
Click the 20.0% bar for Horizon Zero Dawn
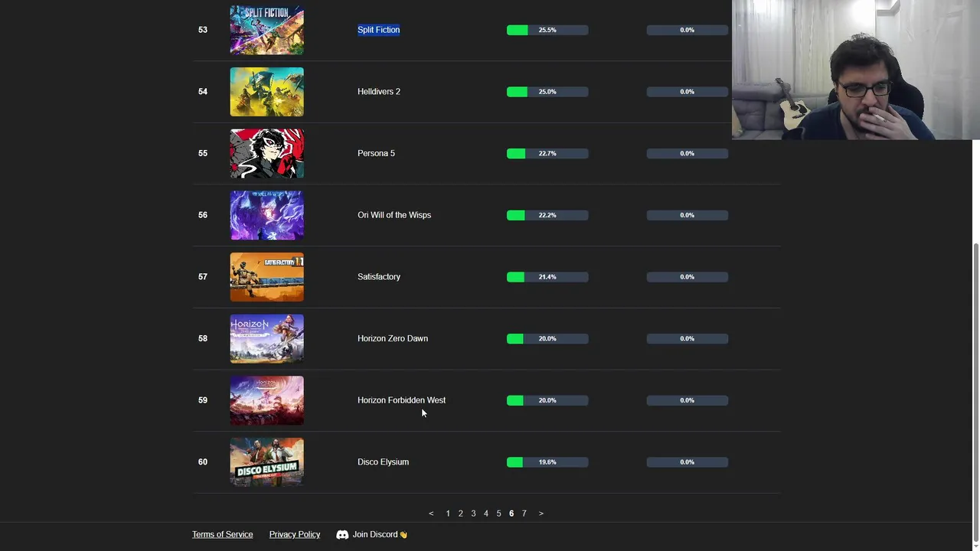click(x=547, y=338)
